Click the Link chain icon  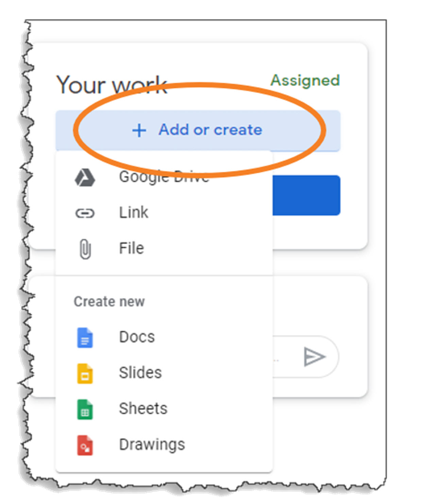(x=85, y=213)
